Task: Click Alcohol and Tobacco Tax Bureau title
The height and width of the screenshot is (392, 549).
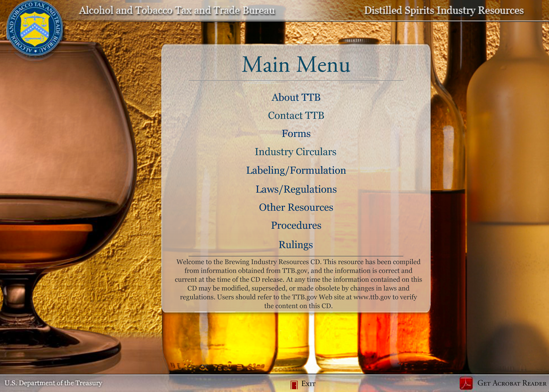Action: 177,11
